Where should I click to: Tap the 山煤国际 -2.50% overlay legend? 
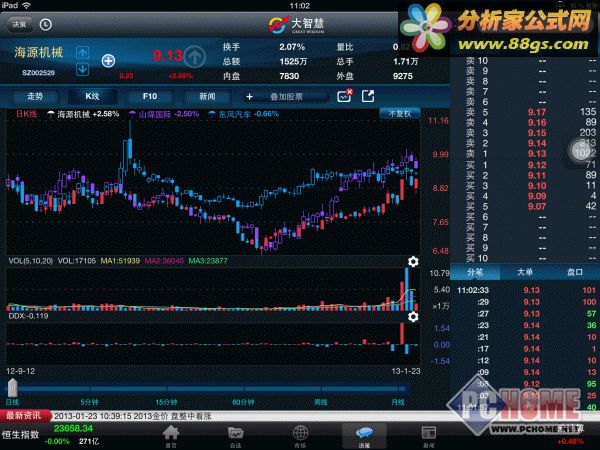164,114
